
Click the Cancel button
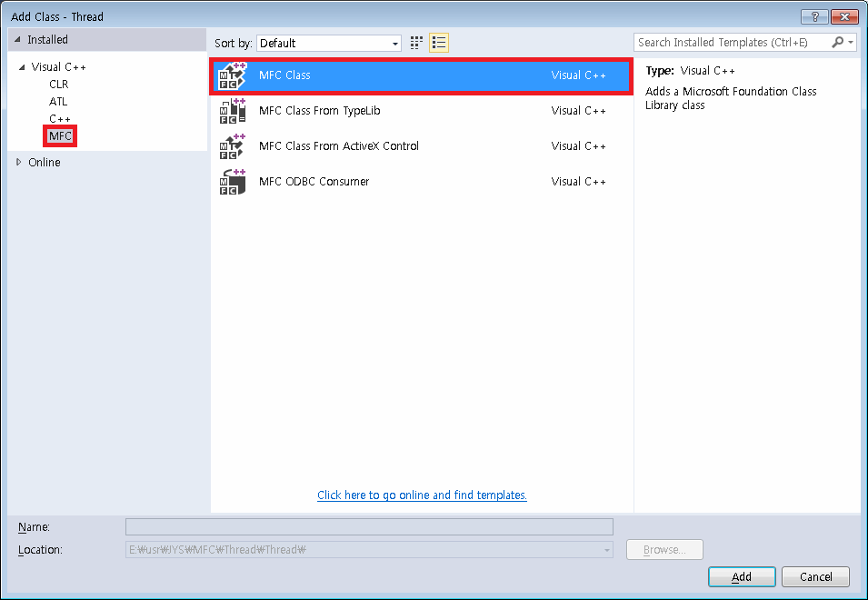pos(815,576)
